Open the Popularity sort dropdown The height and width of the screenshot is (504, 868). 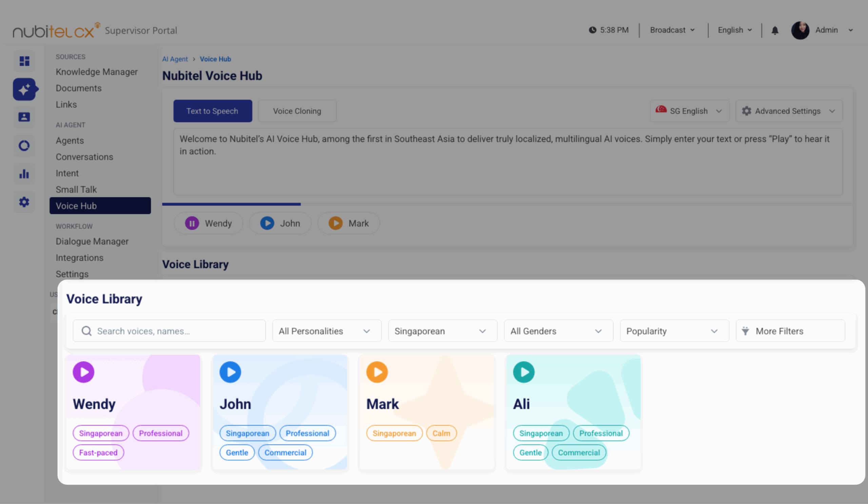[x=674, y=331]
